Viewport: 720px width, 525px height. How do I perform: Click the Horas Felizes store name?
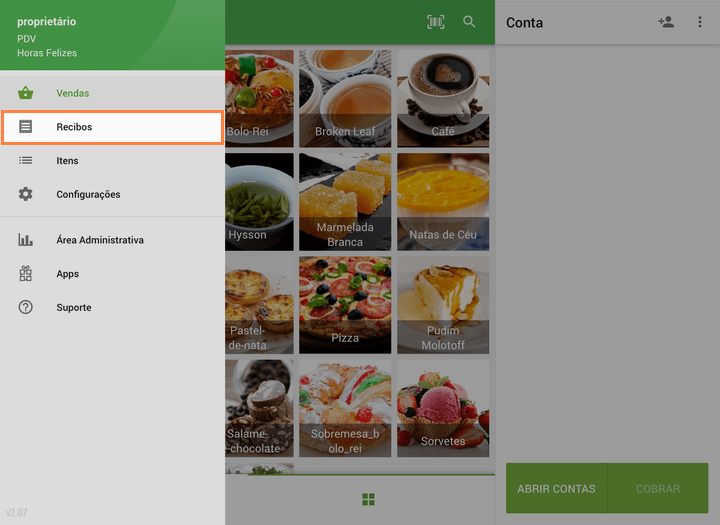click(47, 53)
